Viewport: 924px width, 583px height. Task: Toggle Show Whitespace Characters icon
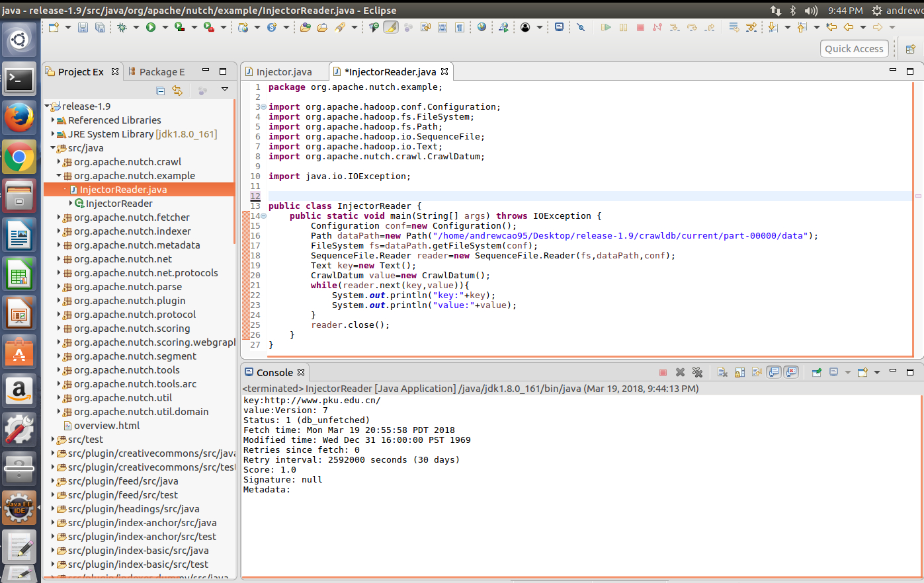point(460,27)
